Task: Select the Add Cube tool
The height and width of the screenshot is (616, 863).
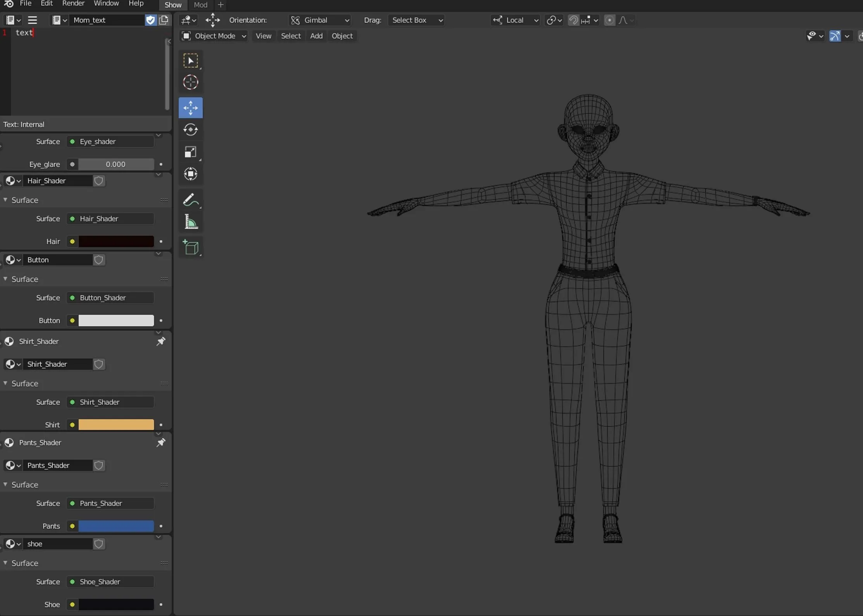Action: [190, 247]
